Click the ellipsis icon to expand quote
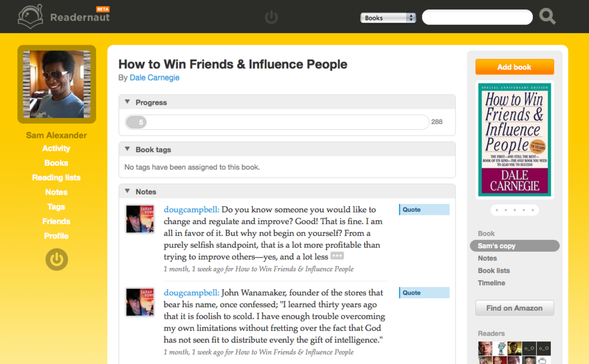This screenshot has width=589, height=364. pos(337,256)
